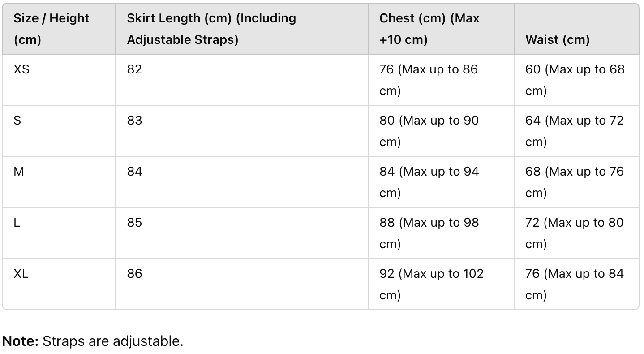Click waist value 60 max 68 cm
The width and height of the screenshot is (644, 354).
(x=575, y=80)
